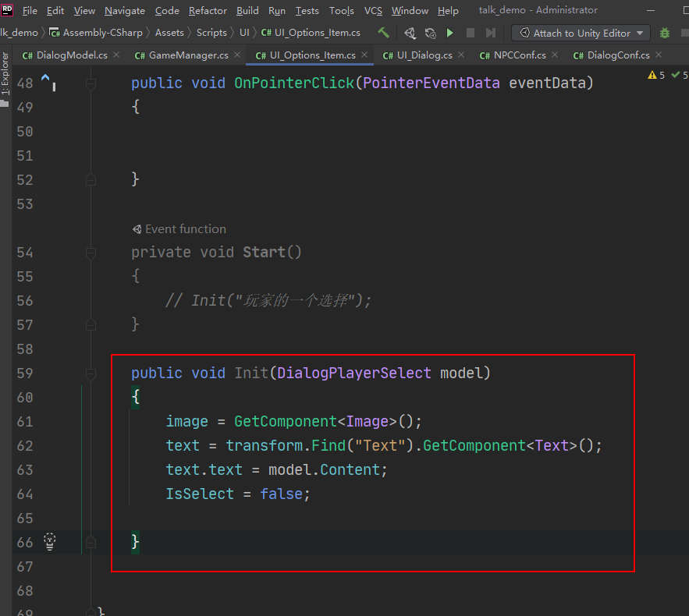The image size is (689, 616).
Task: Click PointerEventData type name
Action: [x=431, y=83]
